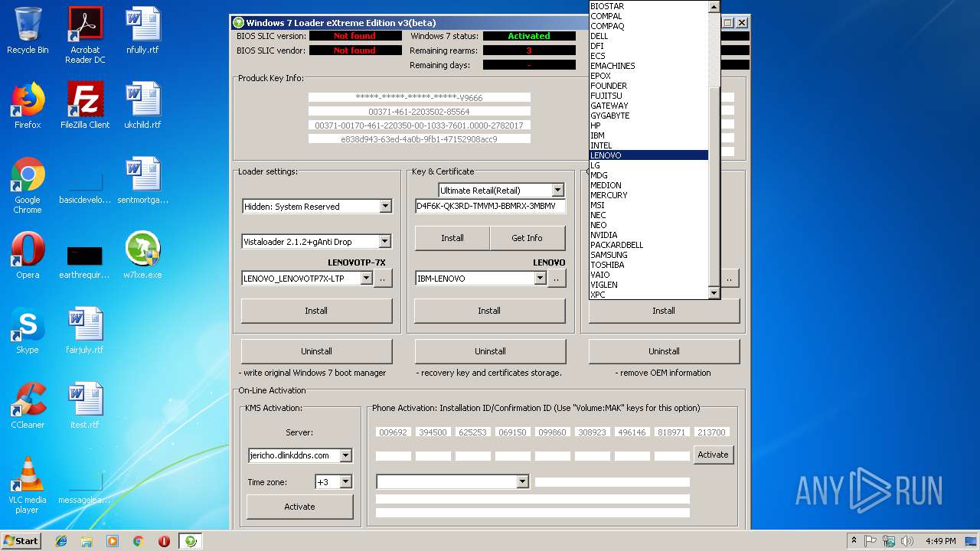Select GIGABYTE in vendor list
Viewport: 980px width, 551px height.
click(648, 116)
